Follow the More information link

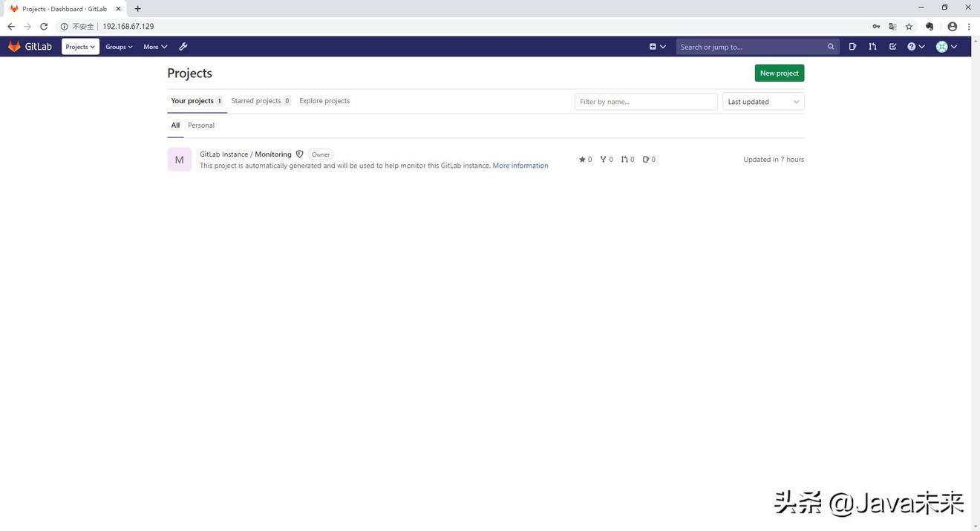pyautogui.click(x=520, y=166)
